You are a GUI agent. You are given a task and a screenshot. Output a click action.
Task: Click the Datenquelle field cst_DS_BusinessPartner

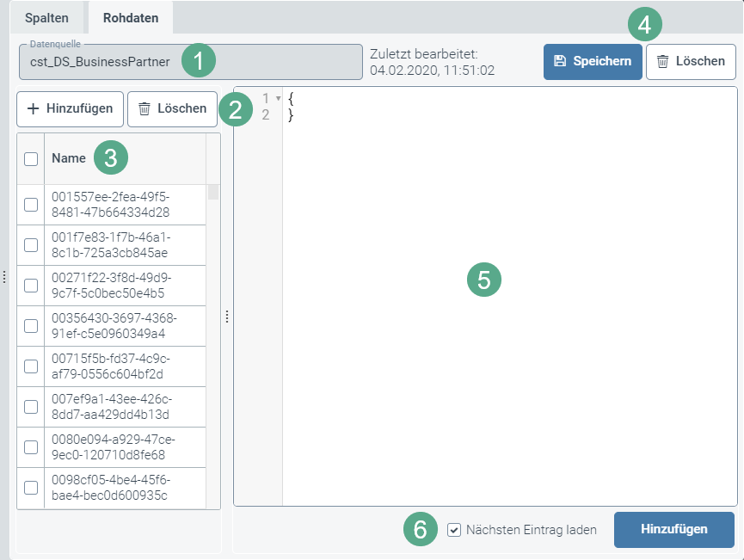(x=190, y=62)
